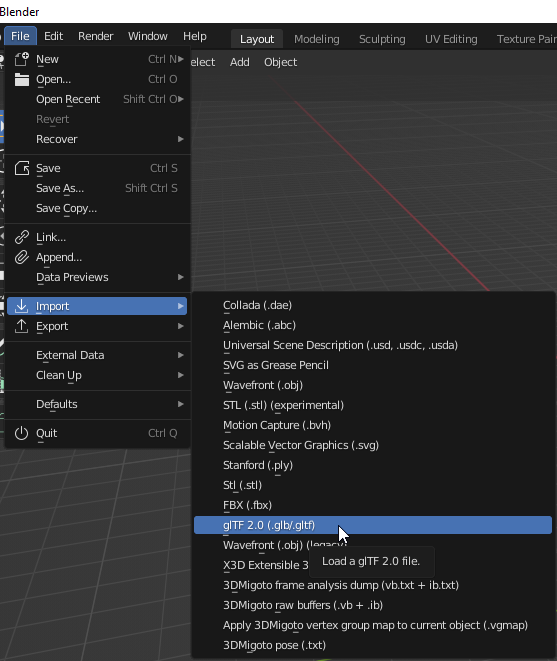Viewport: 557px width, 661px height.
Task: Click the Quit power icon
Action: point(22,433)
